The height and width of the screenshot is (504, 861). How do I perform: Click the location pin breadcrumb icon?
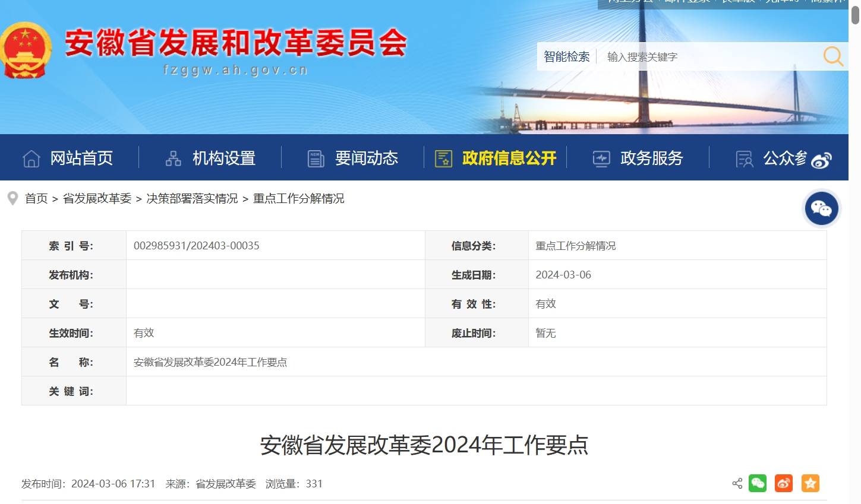[x=12, y=198]
